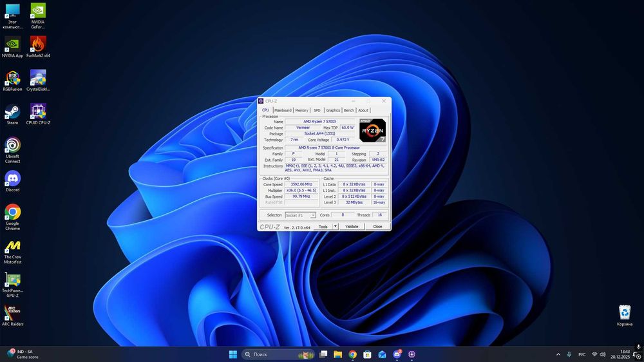Select the Discord desktop icon
Viewport: 644px width, 362px height.
point(12,181)
